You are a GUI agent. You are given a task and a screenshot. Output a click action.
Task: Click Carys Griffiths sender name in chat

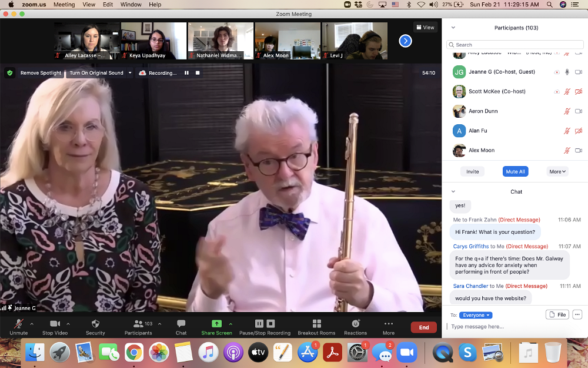[470, 246]
